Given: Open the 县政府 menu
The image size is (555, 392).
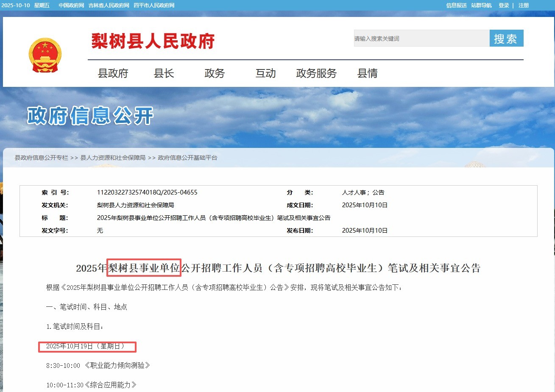Looking at the screenshot, I should coord(113,73).
